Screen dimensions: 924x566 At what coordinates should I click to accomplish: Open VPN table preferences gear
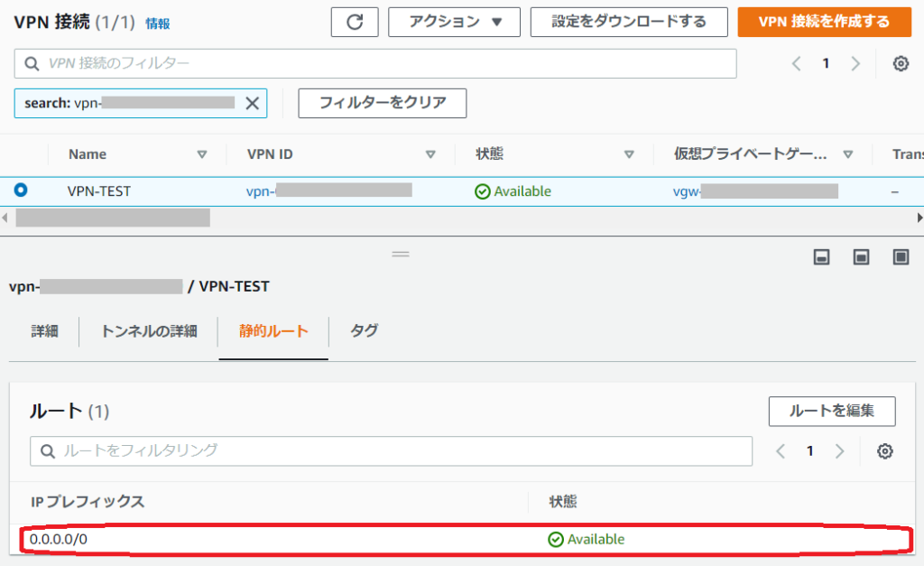(901, 63)
